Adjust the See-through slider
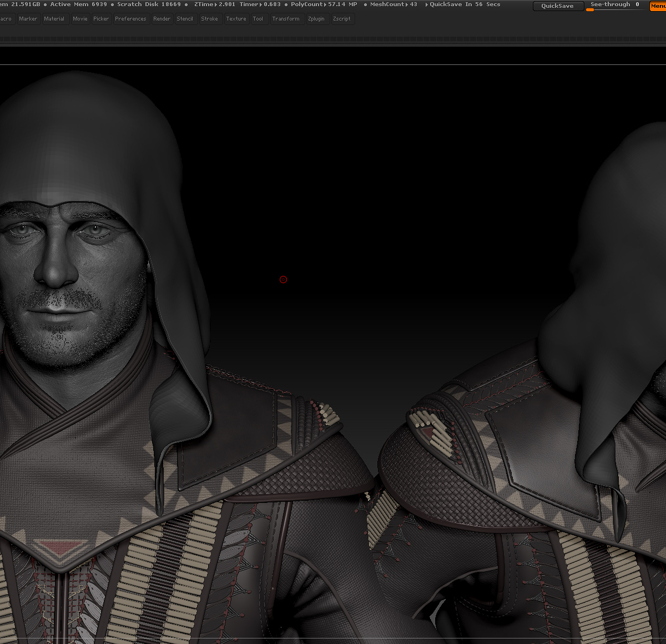Image resolution: width=666 pixels, height=644 pixels. (x=615, y=6)
